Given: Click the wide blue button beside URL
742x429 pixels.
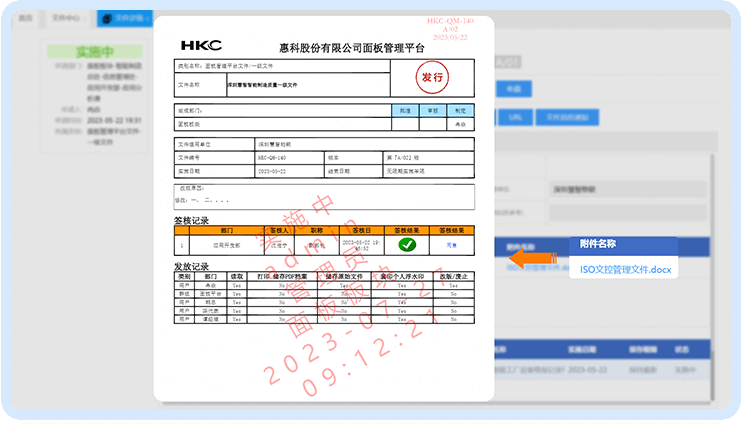Looking at the screenshot, I should tap(567, 117).
